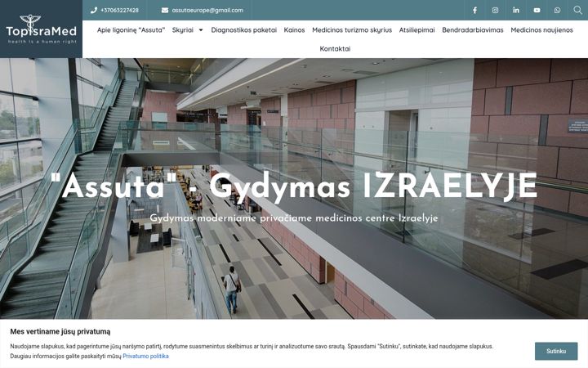This screenshot has height=368, width=588.
Task: Open the YouTube social icon
Action: point(537,10)
